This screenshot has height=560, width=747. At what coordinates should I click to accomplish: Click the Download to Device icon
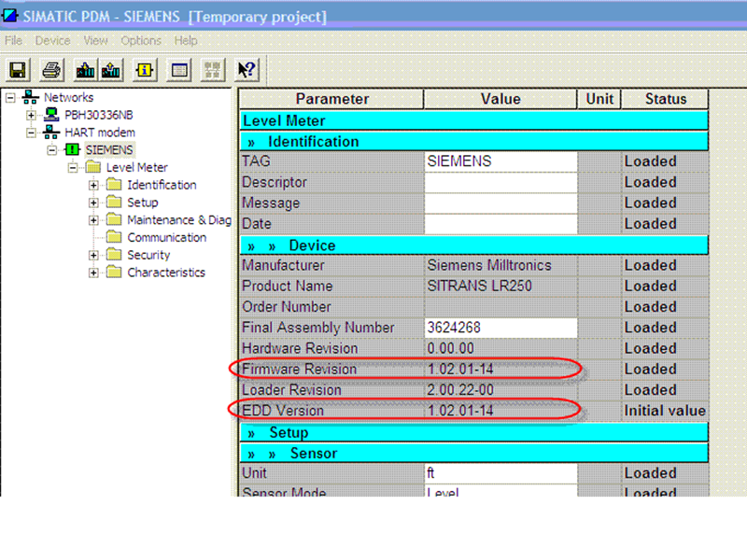pos(85,71)
